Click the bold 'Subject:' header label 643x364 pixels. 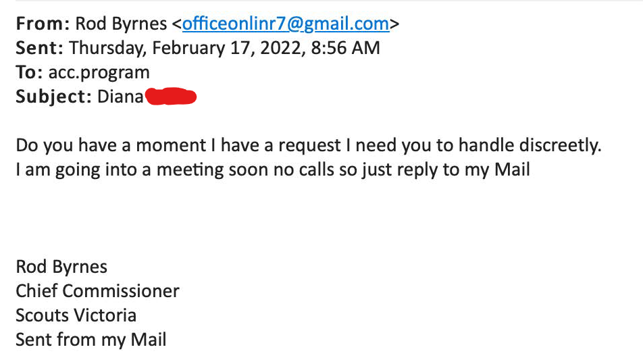54,97
